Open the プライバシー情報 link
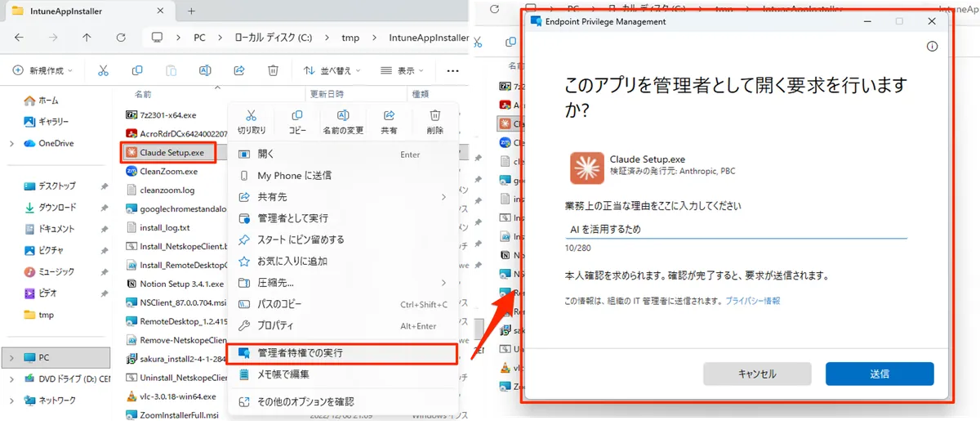 coord(753,301)
